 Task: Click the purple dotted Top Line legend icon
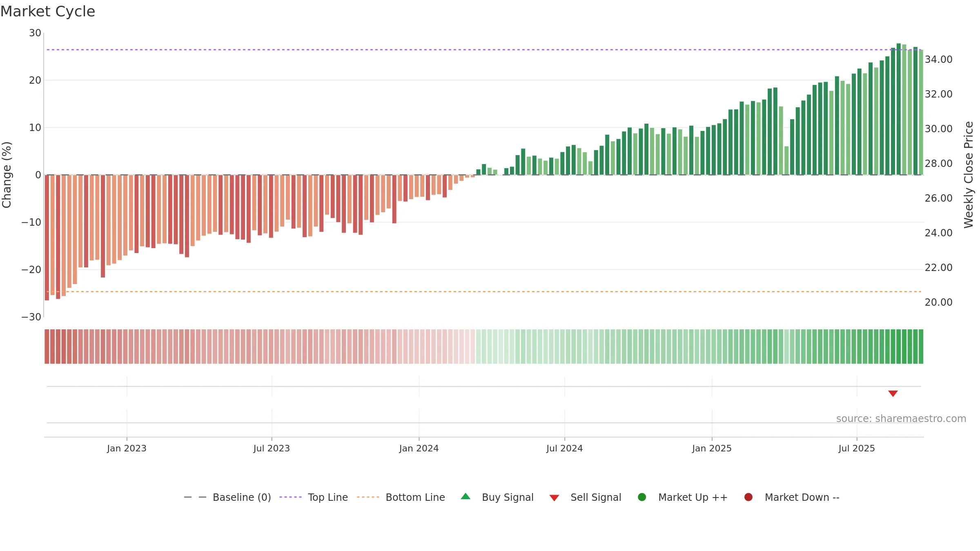290,497
